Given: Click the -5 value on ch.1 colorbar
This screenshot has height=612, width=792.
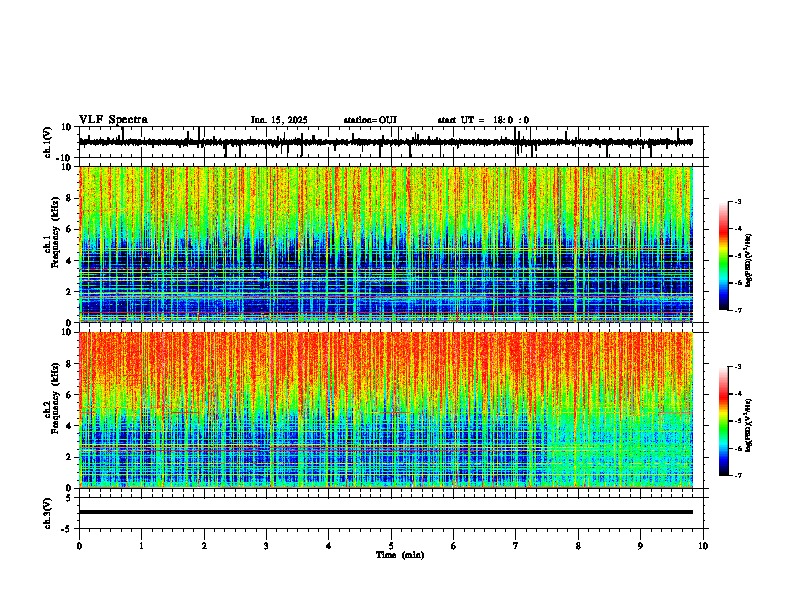Looking at the screenshot, I should (738, 256).
